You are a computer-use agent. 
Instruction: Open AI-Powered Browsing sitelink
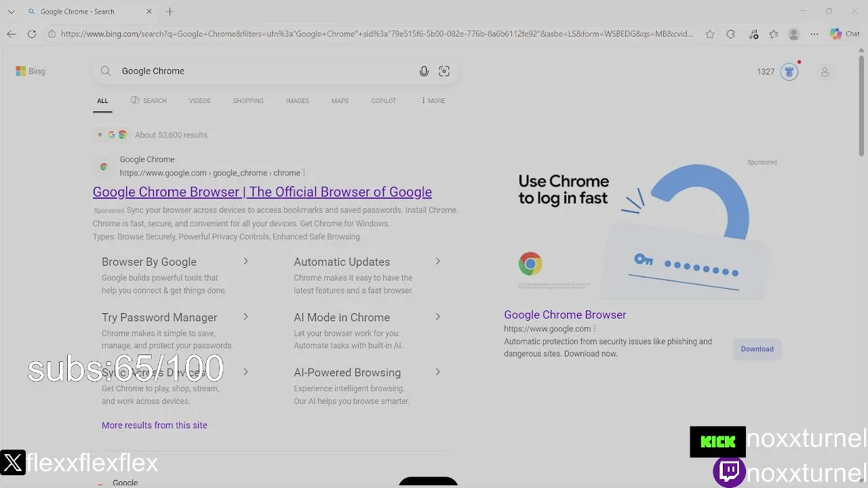tap(347, 373)
